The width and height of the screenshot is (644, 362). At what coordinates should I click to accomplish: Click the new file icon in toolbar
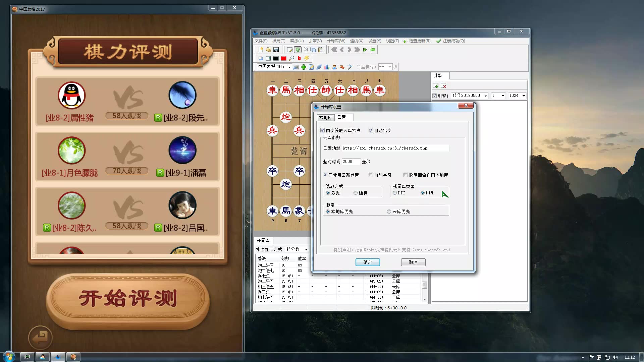point(261,50)
